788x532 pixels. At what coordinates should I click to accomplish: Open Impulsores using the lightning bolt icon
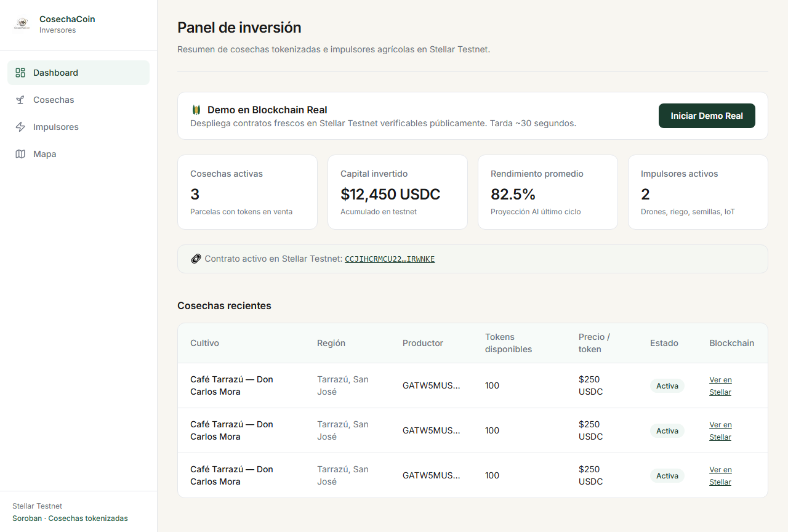20,127
